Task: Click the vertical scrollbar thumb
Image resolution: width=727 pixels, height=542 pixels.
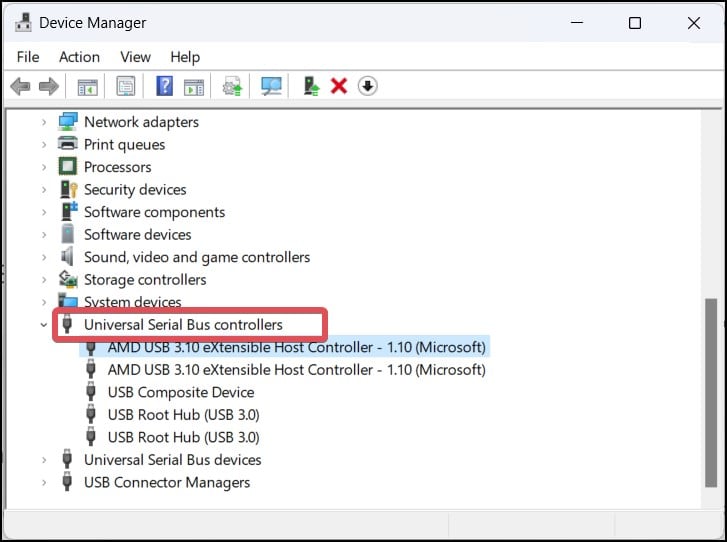Action: (711, 392)
